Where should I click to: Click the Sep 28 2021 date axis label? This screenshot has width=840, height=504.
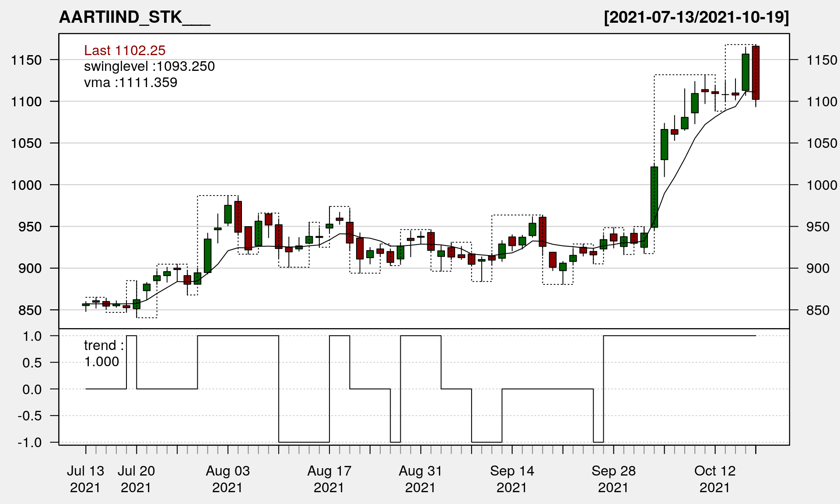(x=613, y=479)
